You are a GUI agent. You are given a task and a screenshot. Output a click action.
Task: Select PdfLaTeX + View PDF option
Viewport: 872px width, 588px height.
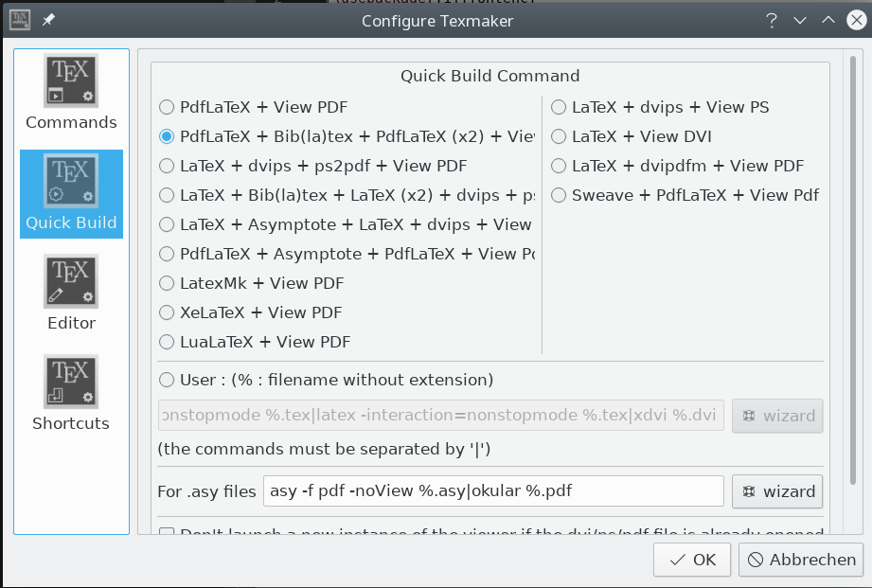point(168,107)
